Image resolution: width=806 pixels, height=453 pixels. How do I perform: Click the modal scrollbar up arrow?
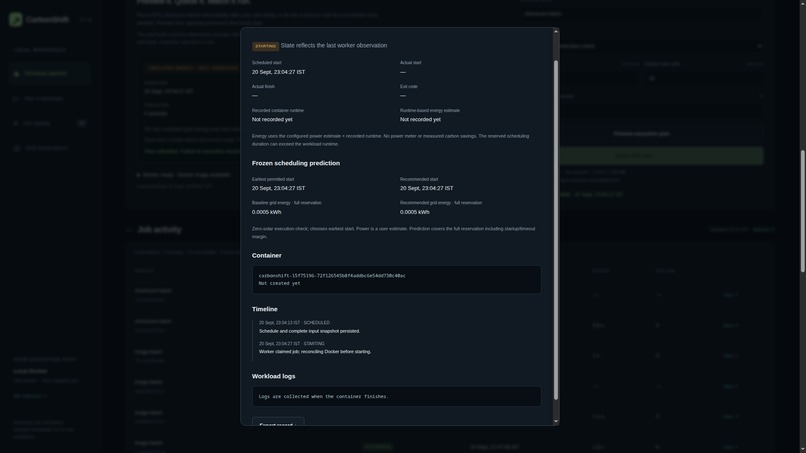[556, 32]
